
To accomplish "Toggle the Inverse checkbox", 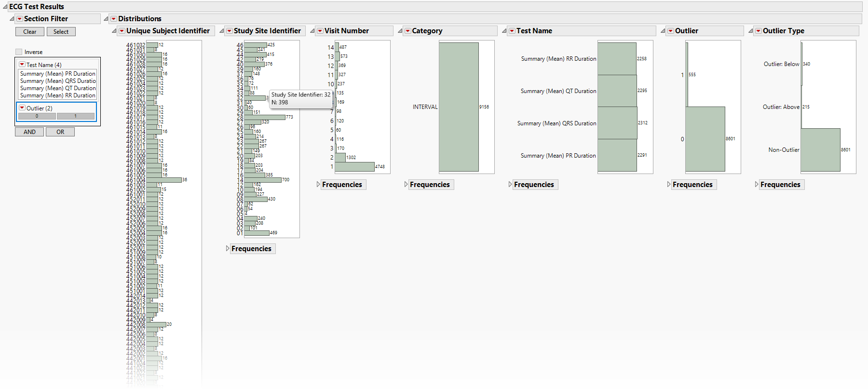I will (19, 52).
